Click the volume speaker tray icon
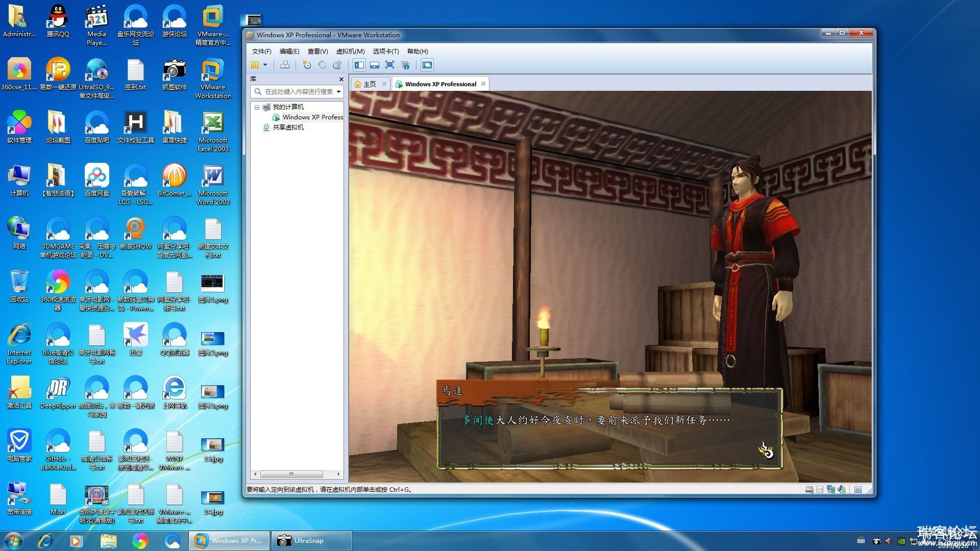Image resolution: width=980 pixels, height=551 pixels. click(x=888, y=541)
